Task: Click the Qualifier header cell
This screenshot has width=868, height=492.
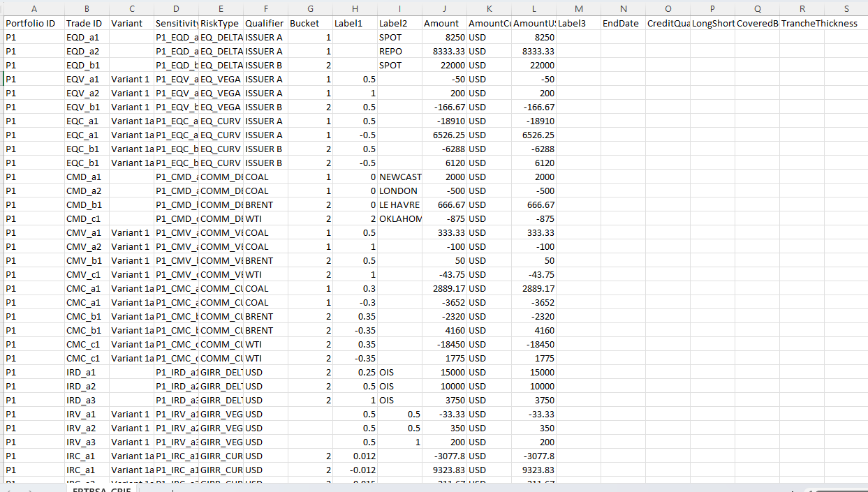Action: [265, 23]
